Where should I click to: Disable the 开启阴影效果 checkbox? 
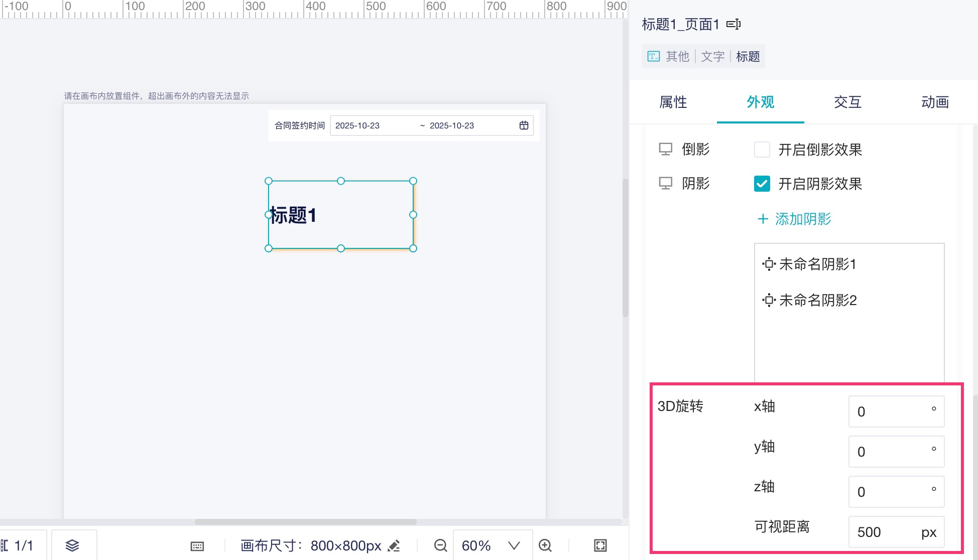point(762,184)
